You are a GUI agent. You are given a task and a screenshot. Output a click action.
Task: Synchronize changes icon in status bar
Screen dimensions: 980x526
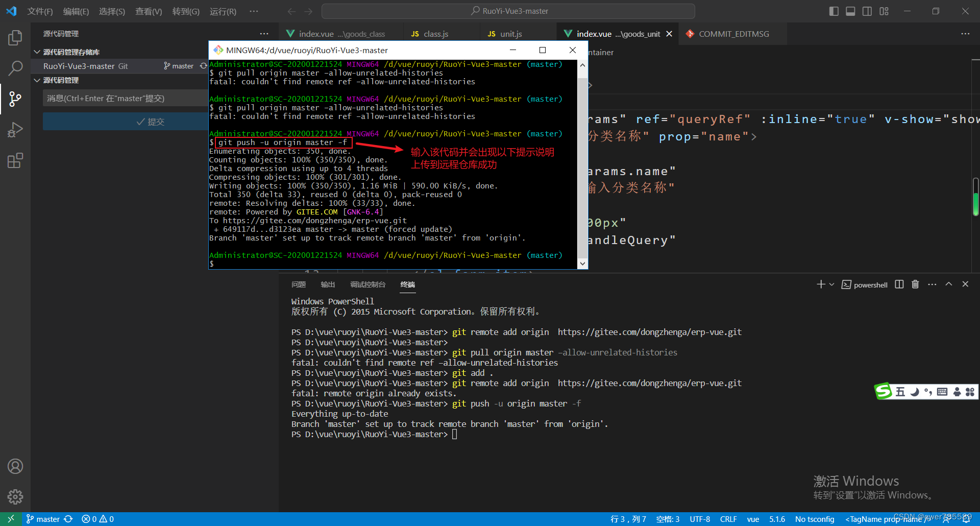(68, 519)
